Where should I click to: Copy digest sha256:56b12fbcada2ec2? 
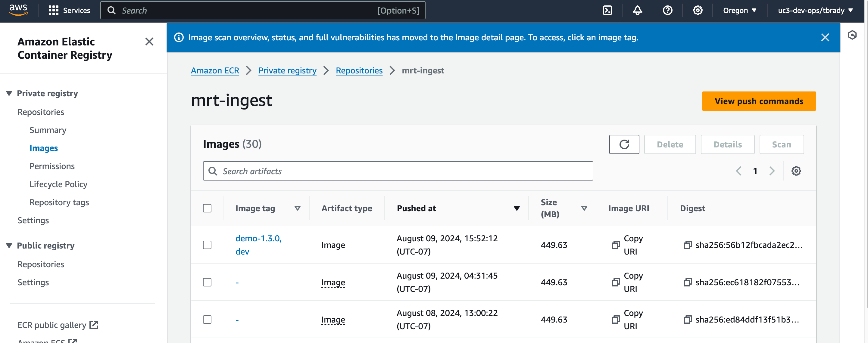pyautogui.click(x=687, y=245)
